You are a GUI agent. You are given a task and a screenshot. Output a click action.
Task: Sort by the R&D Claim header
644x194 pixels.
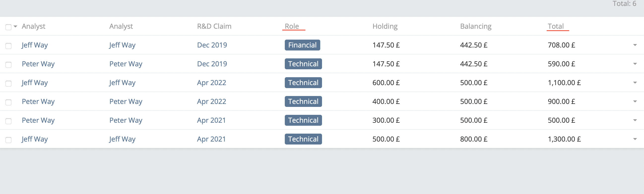(x=214, y=26)
